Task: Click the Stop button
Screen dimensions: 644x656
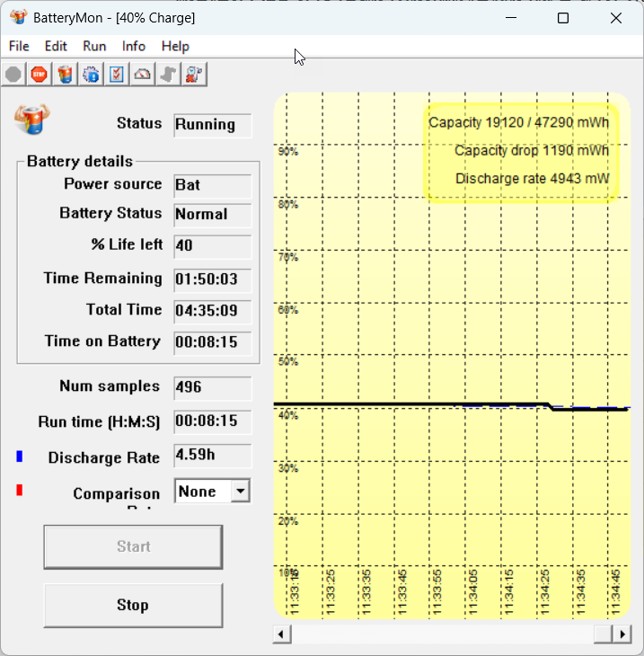Action: click(133, 605)
